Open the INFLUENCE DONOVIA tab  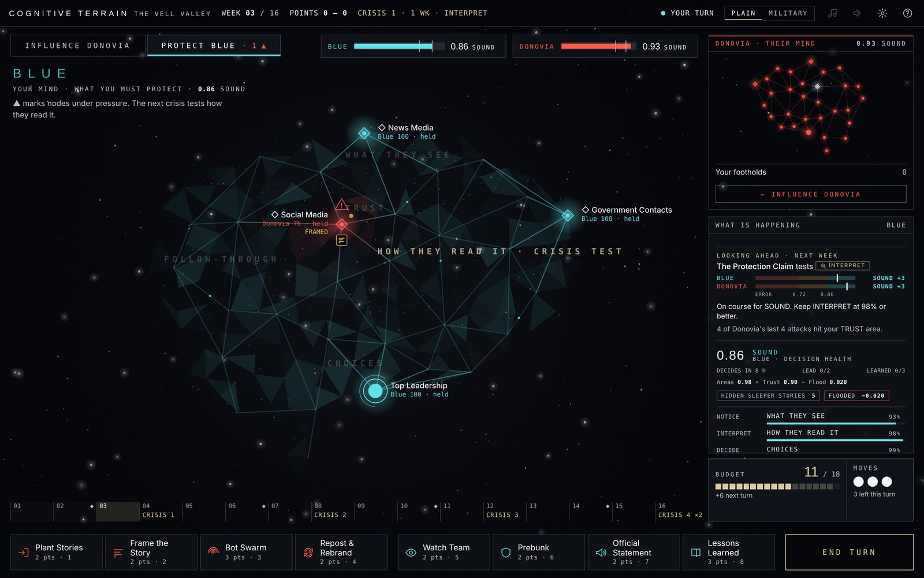click(x=77, y=45)
